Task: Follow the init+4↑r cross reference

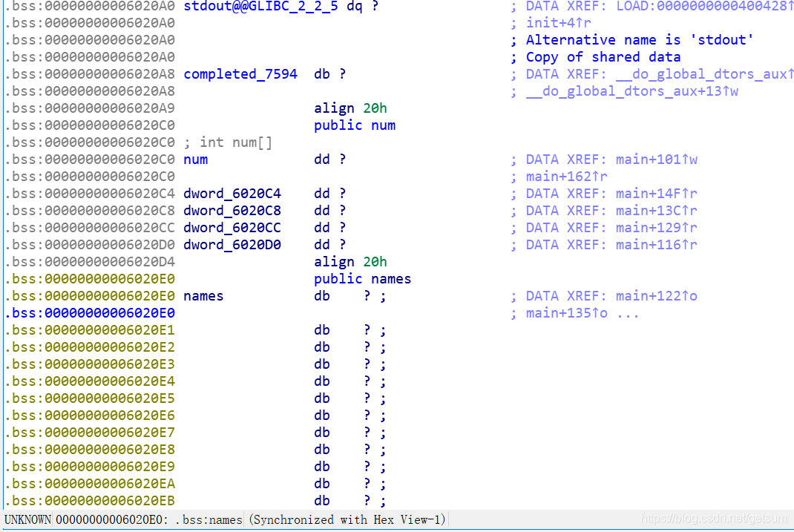Action: (x=559, y=23)
